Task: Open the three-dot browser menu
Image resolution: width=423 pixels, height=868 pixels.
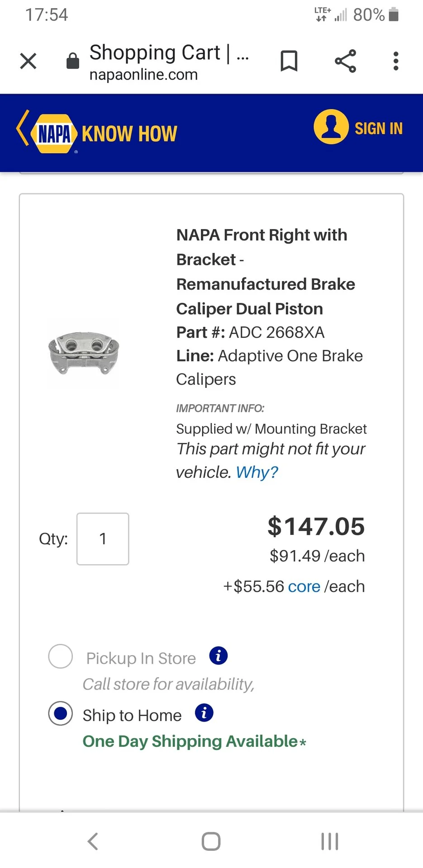Action: click(x=396, y=61)
